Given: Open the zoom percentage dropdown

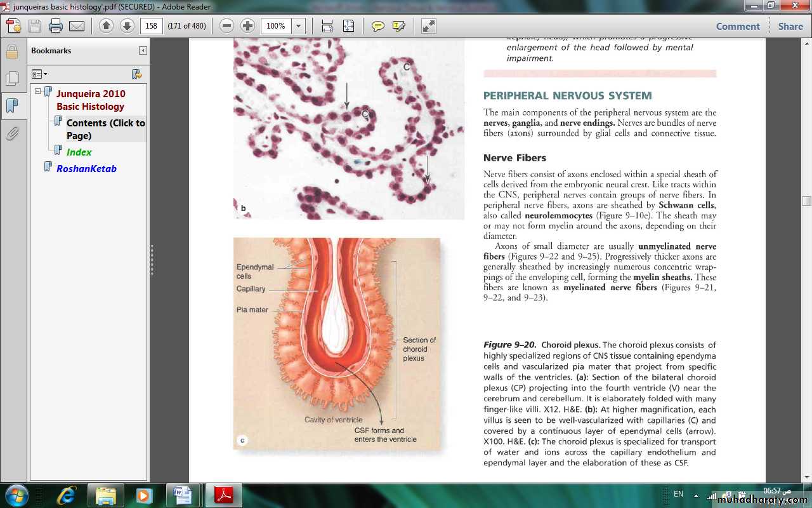Looking at the screenshot, I should [299, 26].
